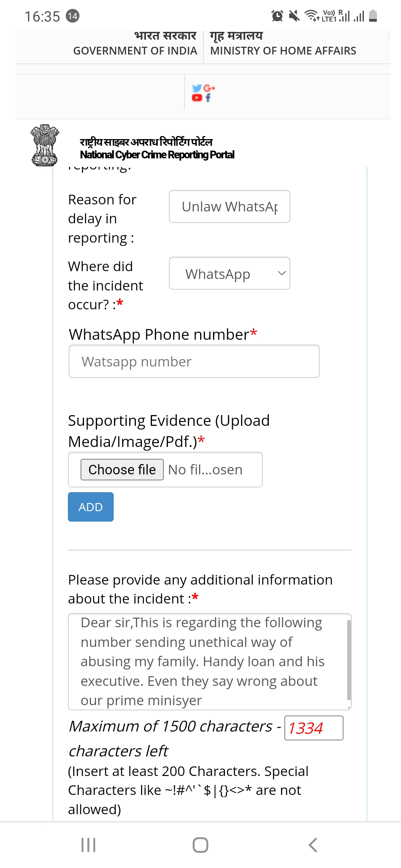Click the Google Plus icon
401x868 pixels.
tap(209, 88)
